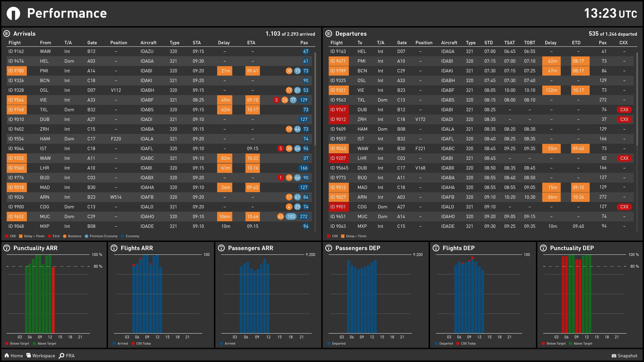This screenshot has height=362, width=644.
Task: Click the Home icon in bottom bar
Action: point(7,355)
